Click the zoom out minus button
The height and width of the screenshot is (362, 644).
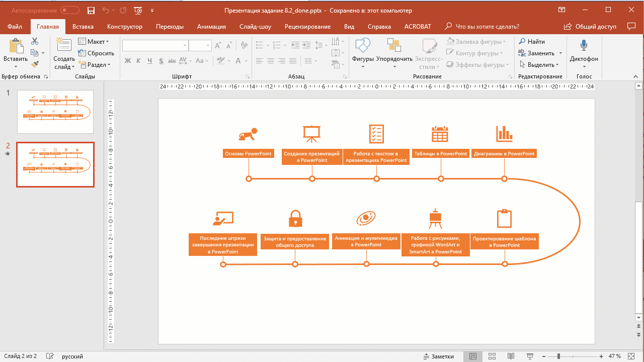(x=544, y=356)
